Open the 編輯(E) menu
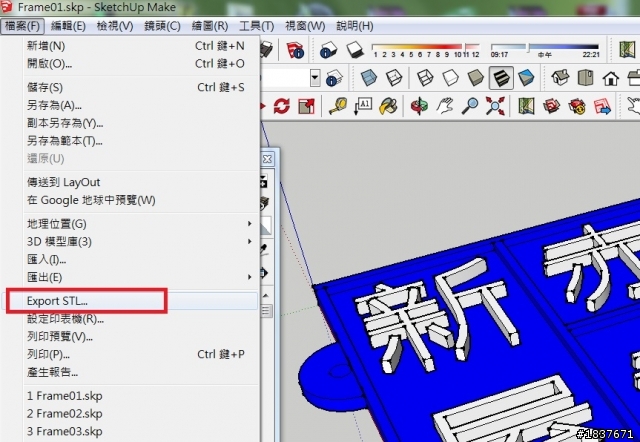The height and width of the screenshot is (442, 640). [x=68, y=26]
